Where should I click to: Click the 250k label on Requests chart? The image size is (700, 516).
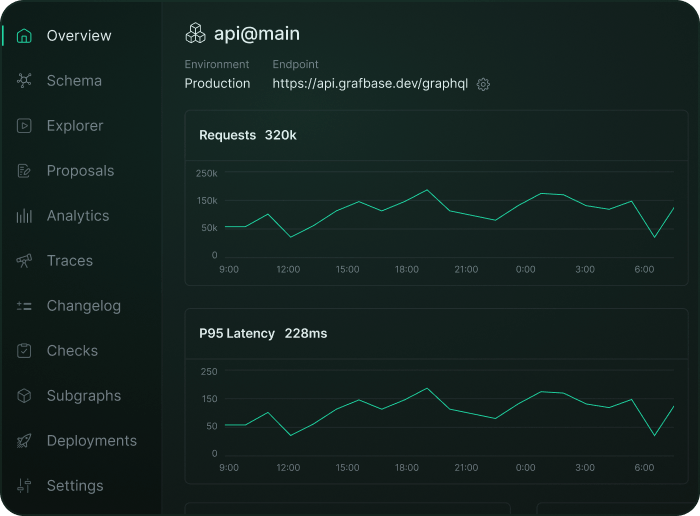[x=206, y=173]
